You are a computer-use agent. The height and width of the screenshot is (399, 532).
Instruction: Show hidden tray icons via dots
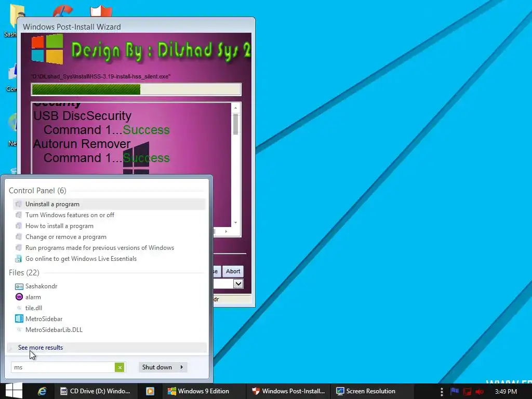pyautogui.click(x=442, y=392)
